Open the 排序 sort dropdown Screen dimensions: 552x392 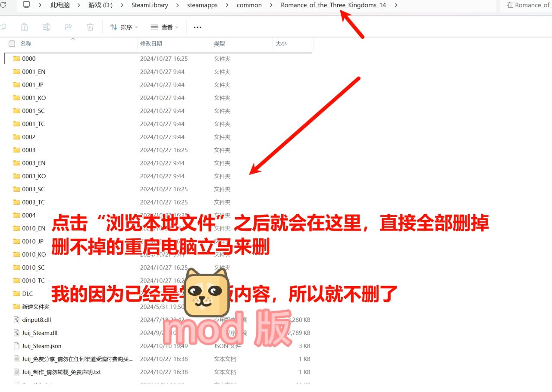coord(124,27)
